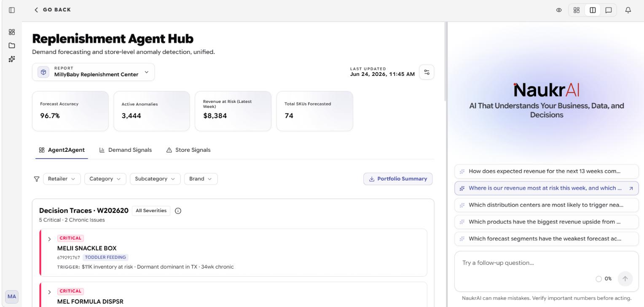Click the TODDLER FEEDING tag

(x=105, y=257)
